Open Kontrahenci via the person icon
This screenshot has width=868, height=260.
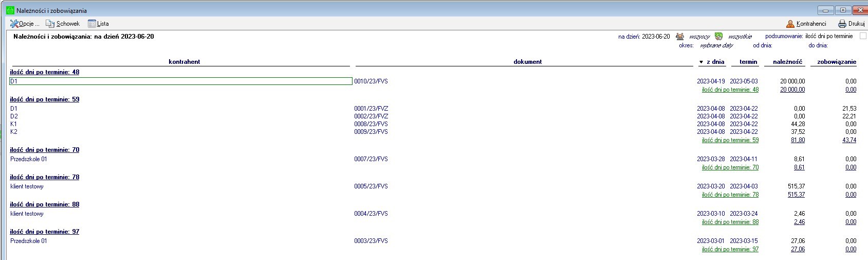click(x=790, y=24)
